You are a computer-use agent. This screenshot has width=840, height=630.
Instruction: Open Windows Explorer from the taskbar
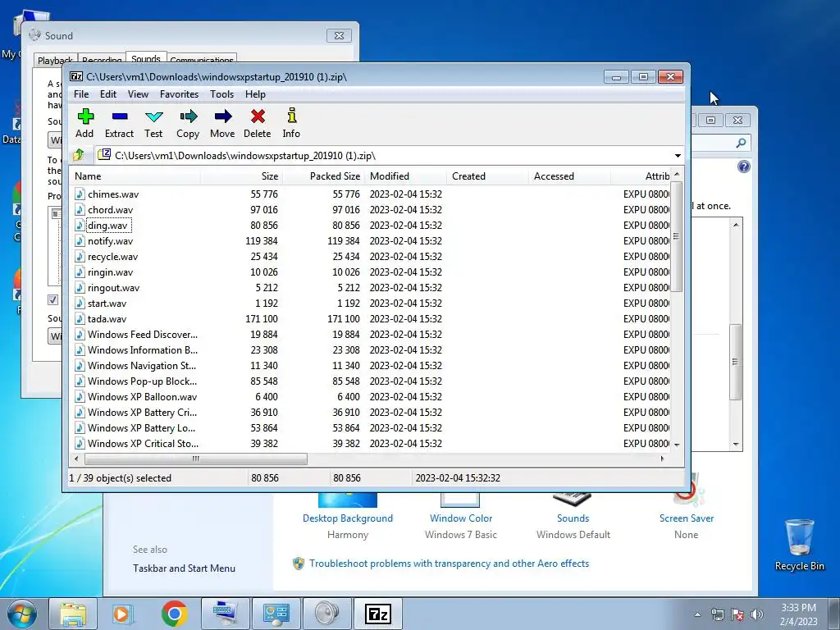click(73, 614)
